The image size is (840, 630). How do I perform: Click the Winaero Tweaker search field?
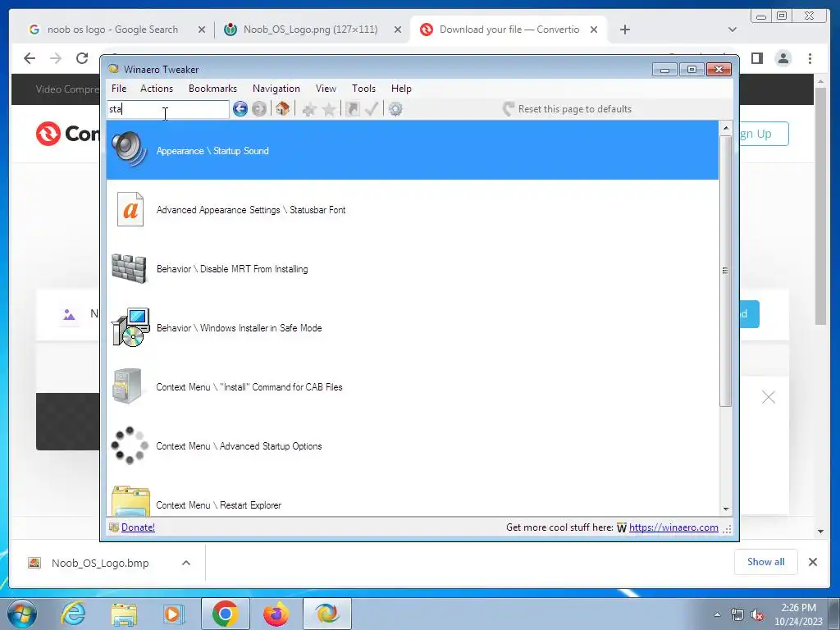click(168, 109)
